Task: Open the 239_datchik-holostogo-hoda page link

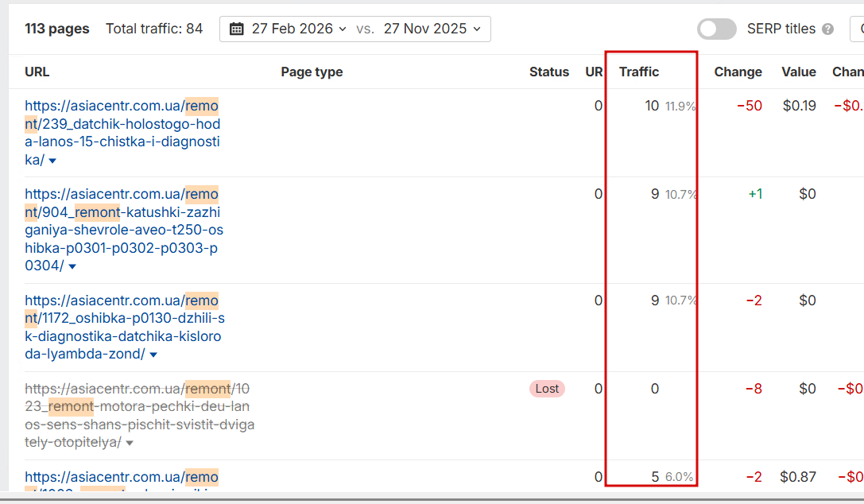Action: (122, 125)
